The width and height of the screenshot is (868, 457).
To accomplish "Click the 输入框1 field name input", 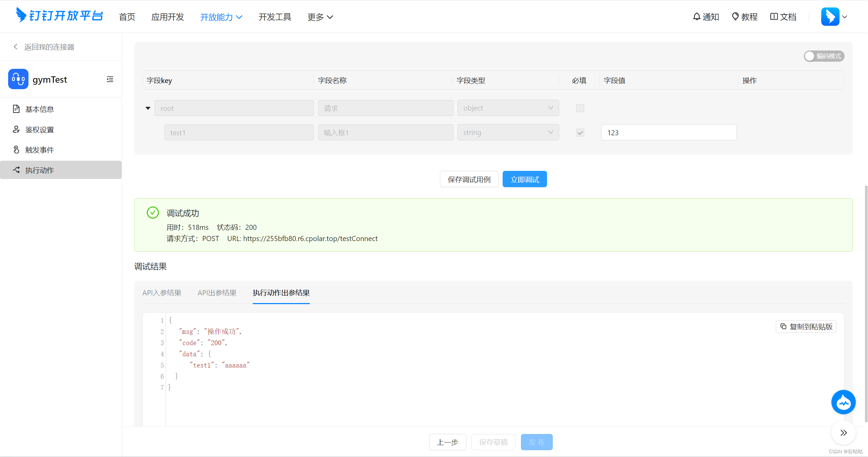I will pyautogui.click(x=385, y=133).
